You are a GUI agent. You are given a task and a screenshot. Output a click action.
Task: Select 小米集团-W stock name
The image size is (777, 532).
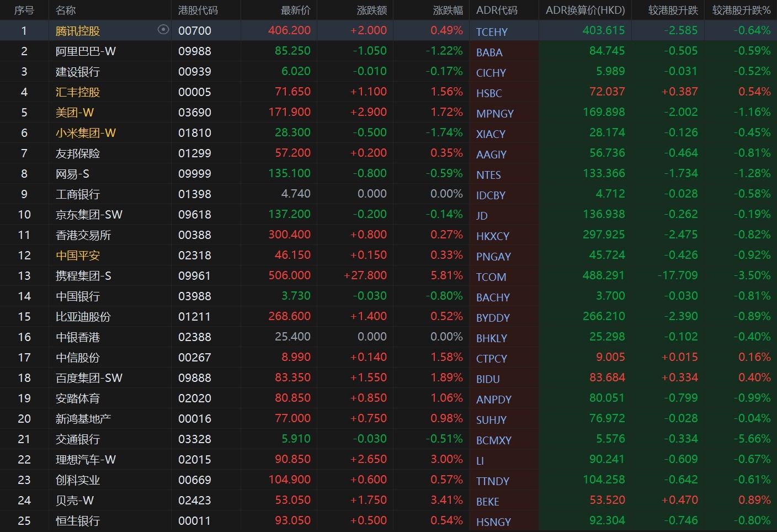86,133
